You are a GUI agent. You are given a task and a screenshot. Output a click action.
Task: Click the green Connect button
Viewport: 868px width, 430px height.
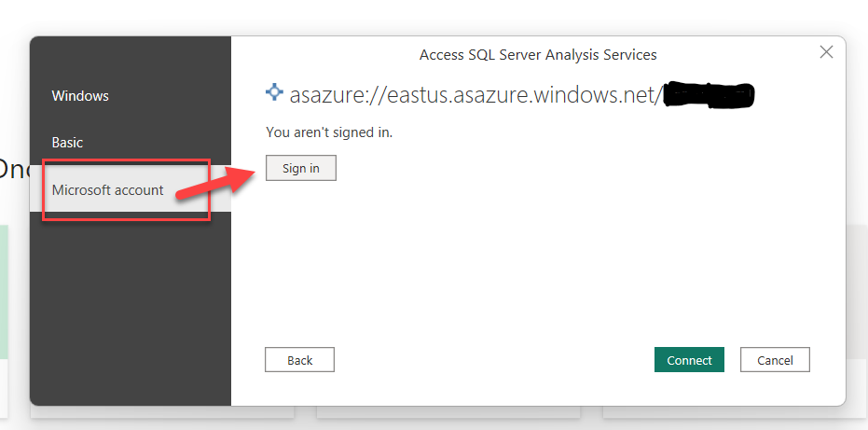(689, 360)
